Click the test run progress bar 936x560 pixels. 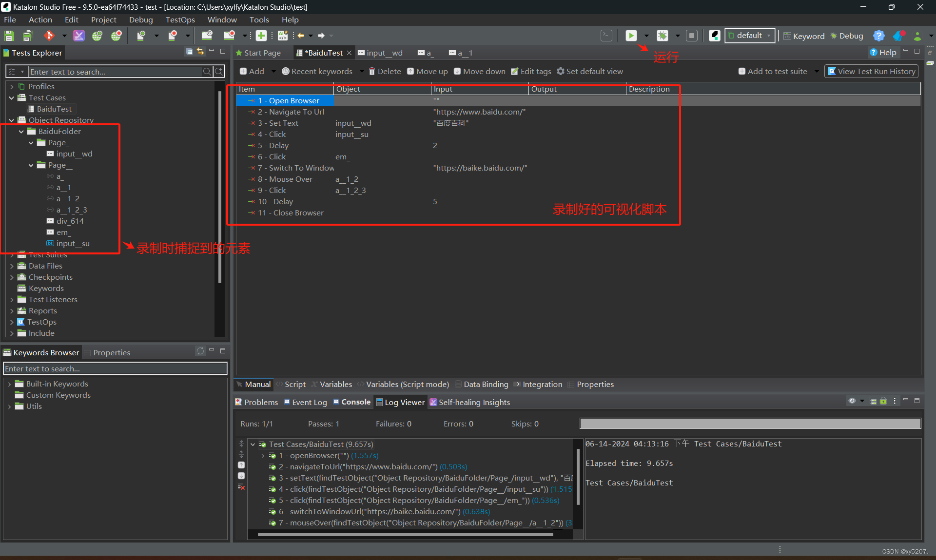tap(750, 424)
